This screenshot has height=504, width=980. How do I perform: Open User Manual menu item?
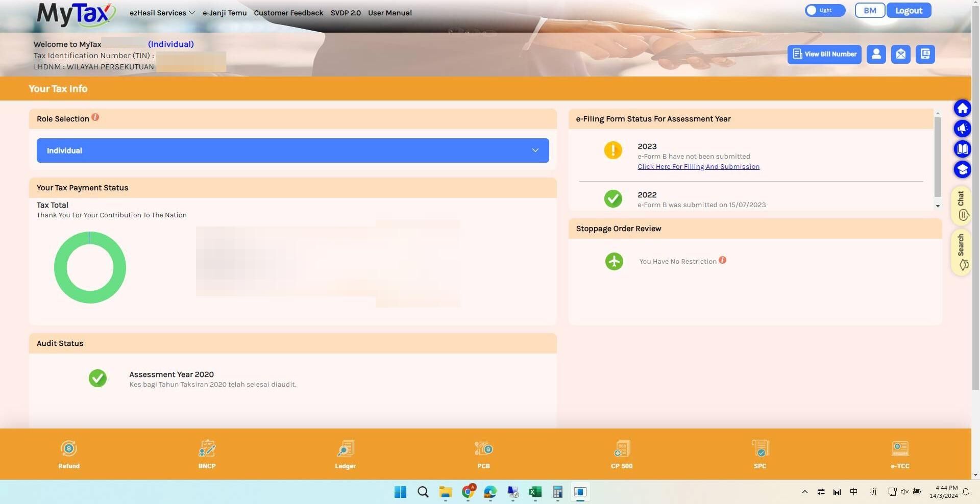390,13
